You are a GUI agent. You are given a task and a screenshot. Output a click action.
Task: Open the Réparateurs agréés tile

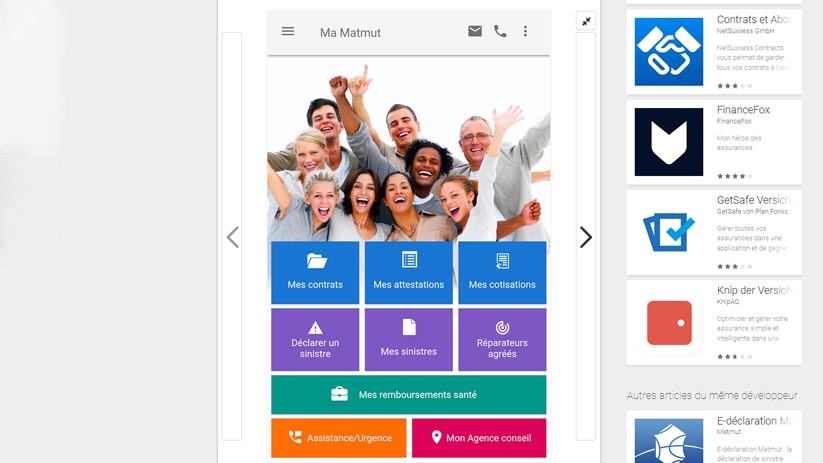(x=502, y=340)
